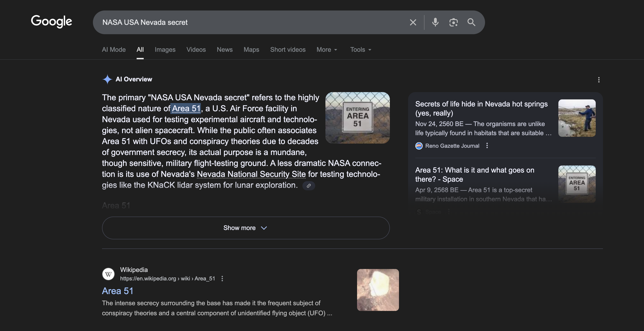Go to Google homepage via logo
This screenshot has width=644, height=331.
pos(51,21)
